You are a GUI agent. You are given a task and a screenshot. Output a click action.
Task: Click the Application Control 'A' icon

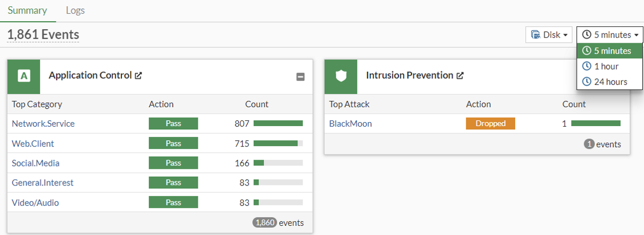23,76
